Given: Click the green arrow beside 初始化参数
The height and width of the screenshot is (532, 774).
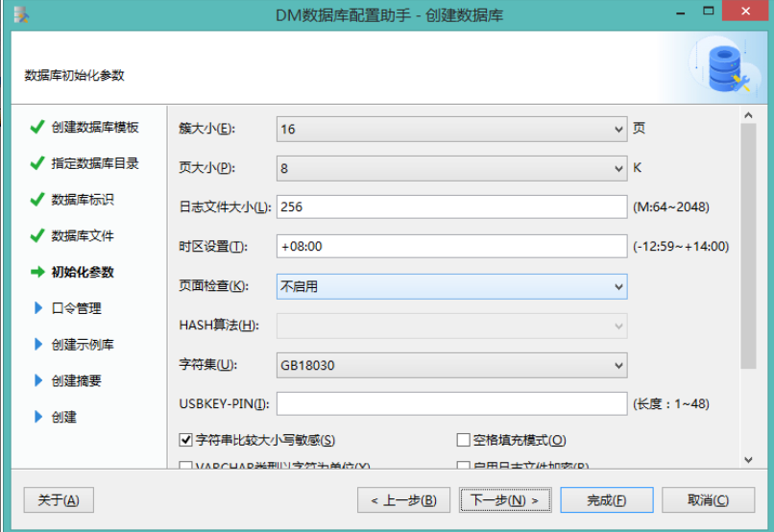Looking at the screenshot, I should [x=37, y=272].
